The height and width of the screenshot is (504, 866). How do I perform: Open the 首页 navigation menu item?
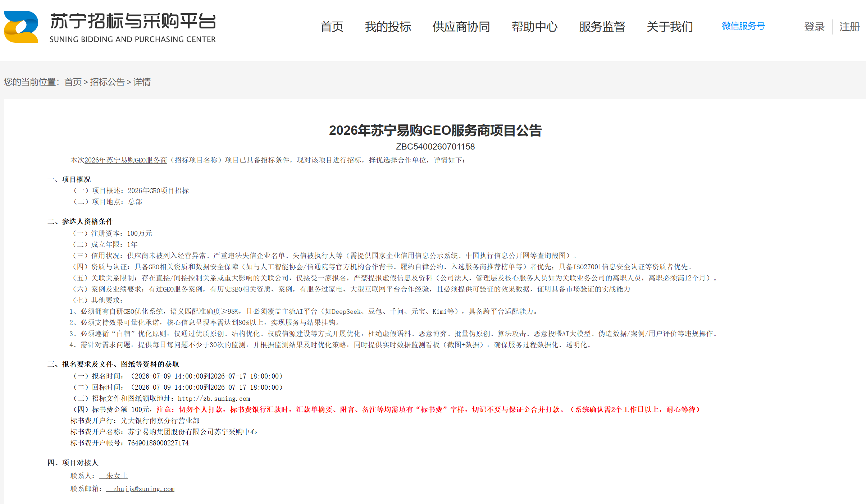[332, 27]
